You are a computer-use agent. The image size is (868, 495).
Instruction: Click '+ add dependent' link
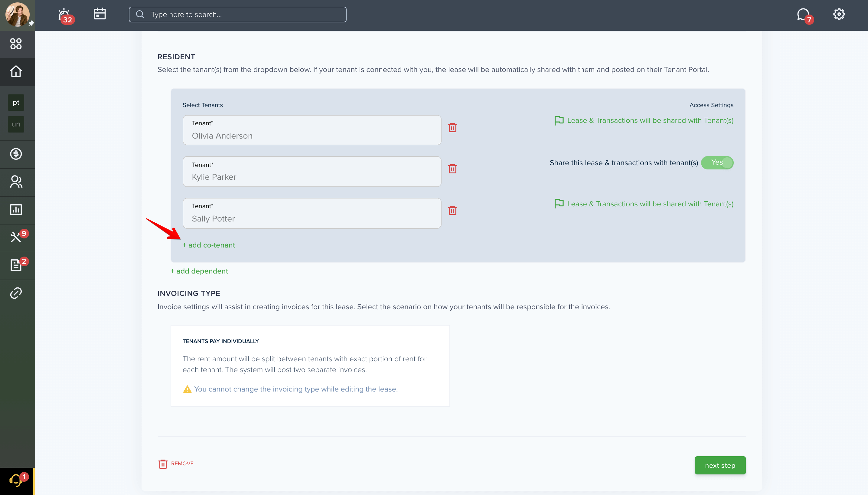click(x=199, y=271)
